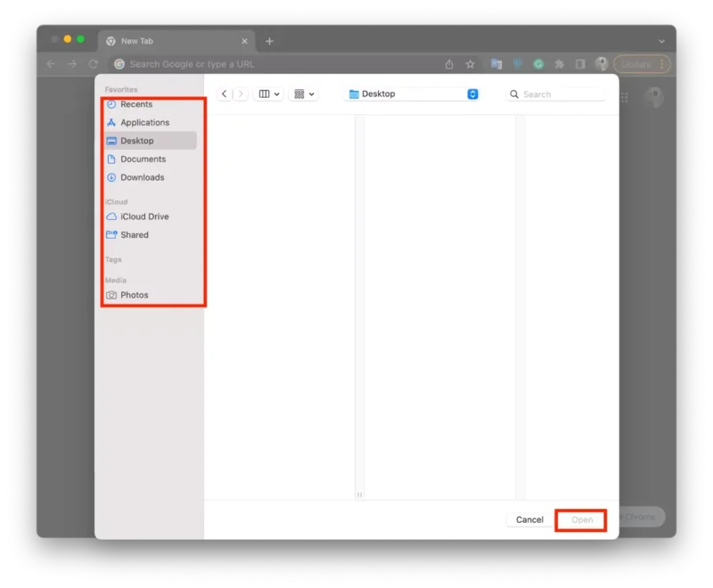Go forward in the file dialog
This screenshot has width=713, height=588.
point(241,94)
